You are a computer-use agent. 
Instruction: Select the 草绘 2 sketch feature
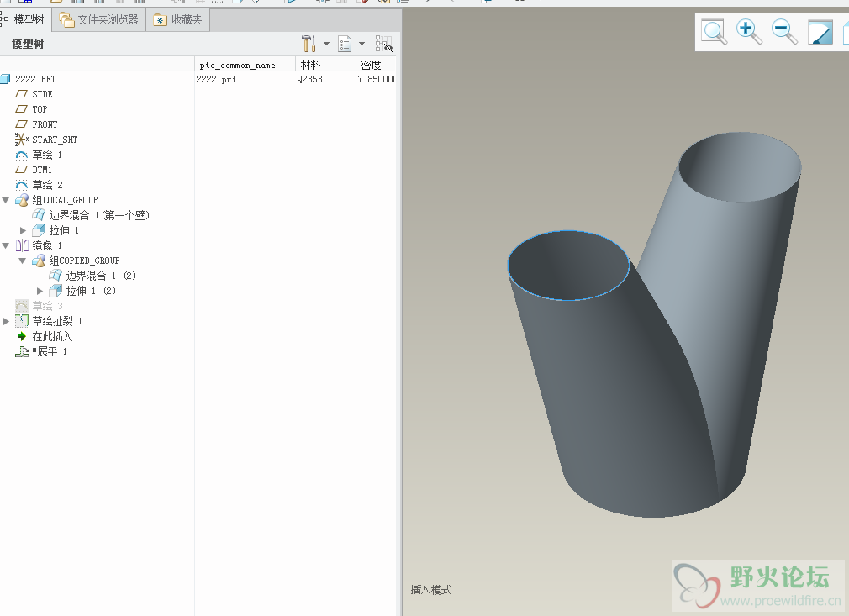(46, 185)
